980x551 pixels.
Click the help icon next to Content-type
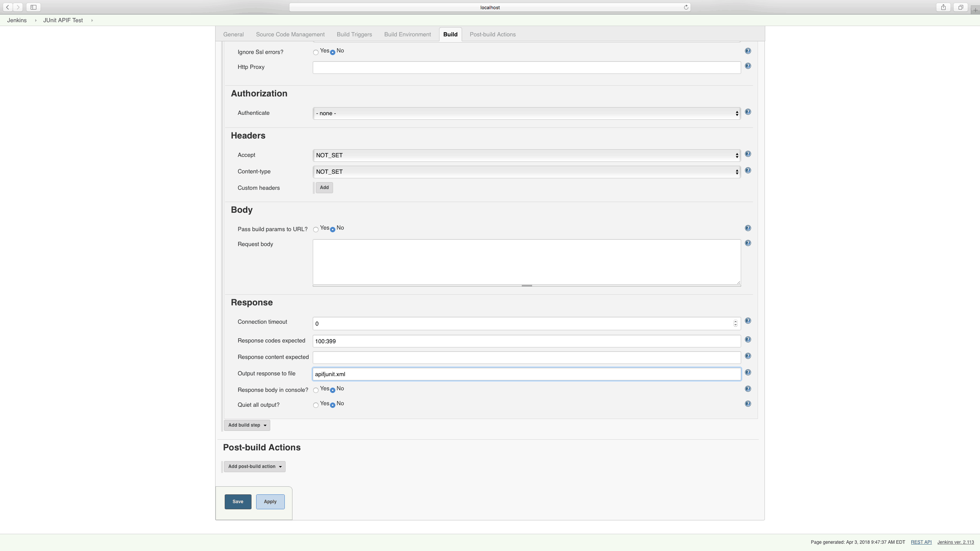(748, 170)
